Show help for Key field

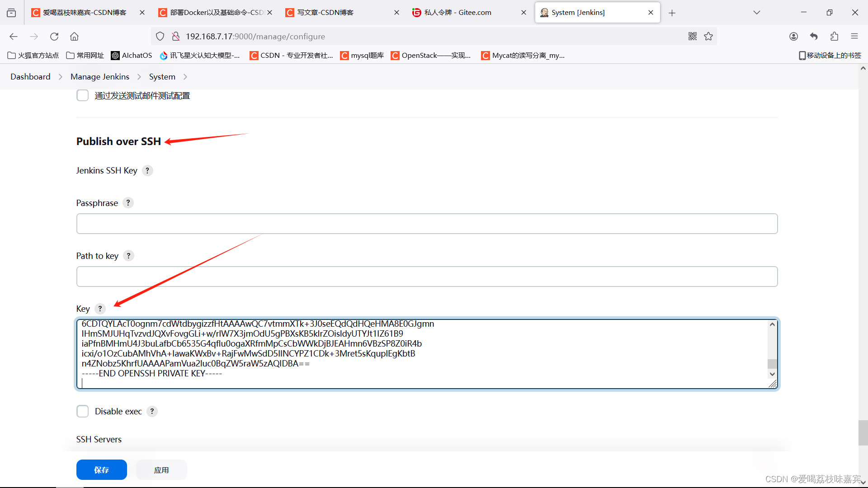tap(100, 309)
